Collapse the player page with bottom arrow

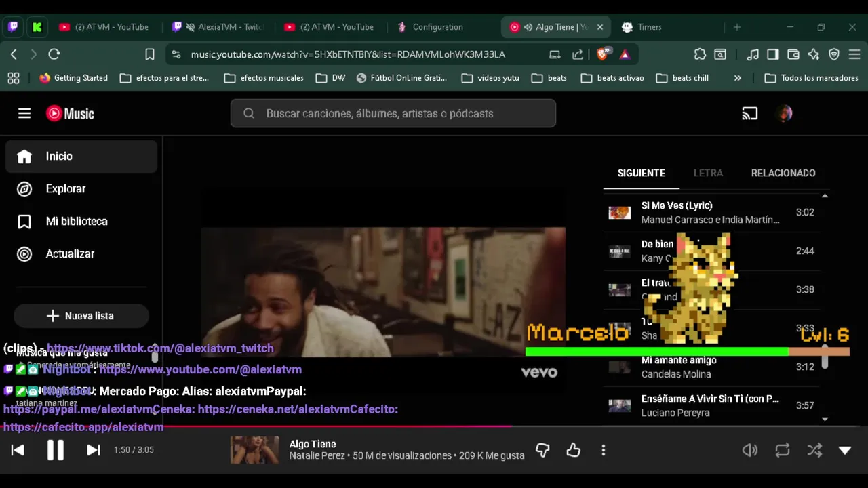pos(845,450)
